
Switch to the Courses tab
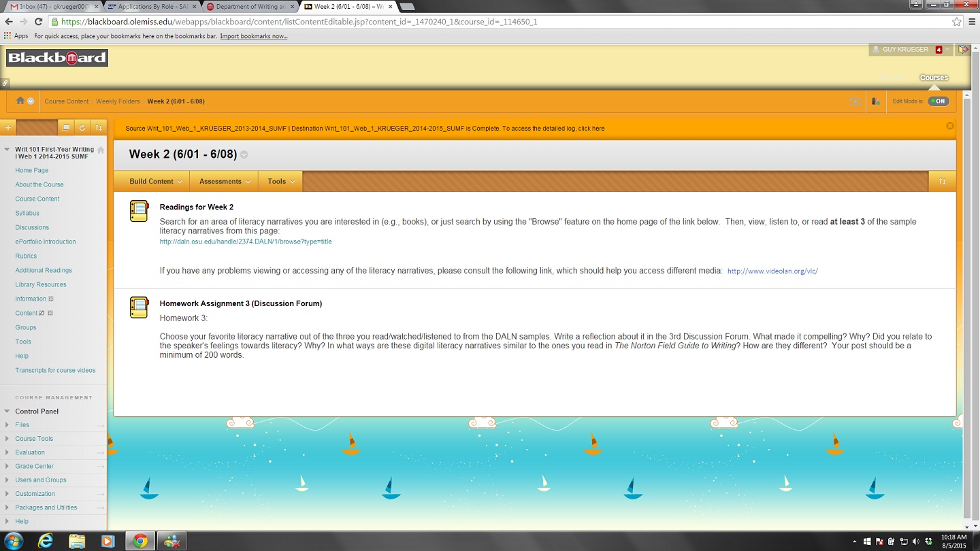[x=934, y=78]
